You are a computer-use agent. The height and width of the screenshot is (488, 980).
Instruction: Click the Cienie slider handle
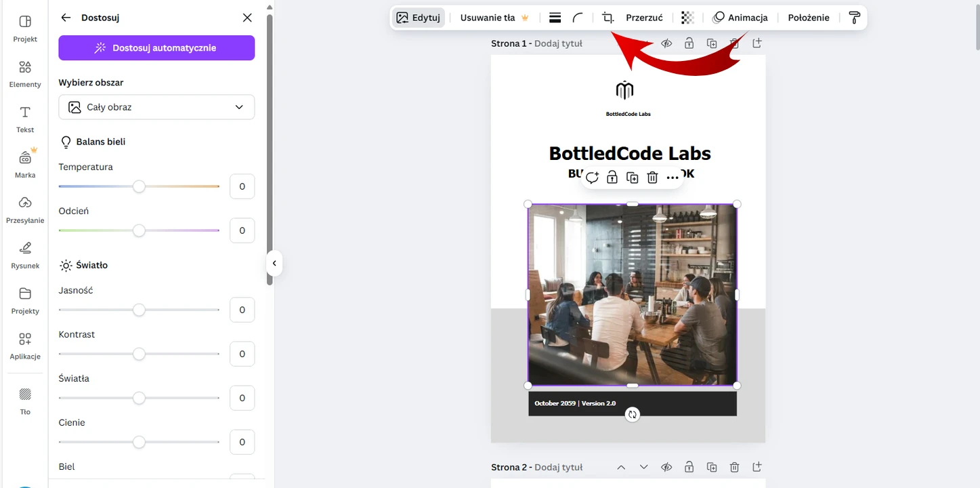(x=139, y=442)
